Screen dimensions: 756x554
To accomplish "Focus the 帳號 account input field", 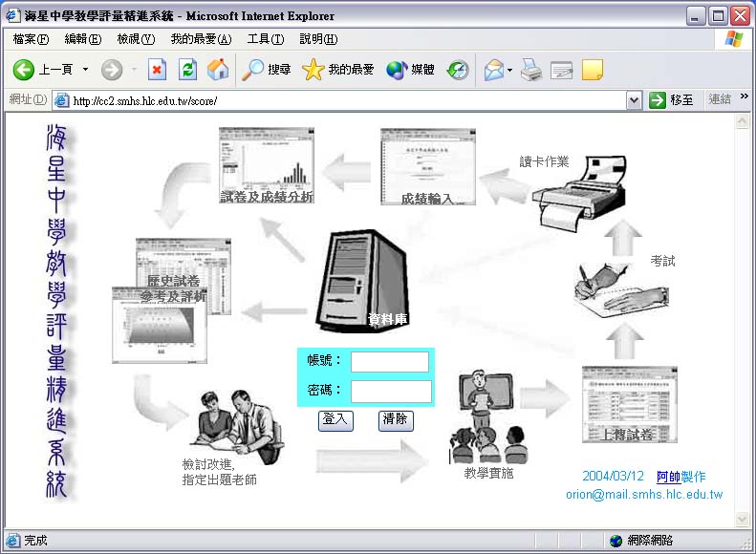I will click(390, 362).
